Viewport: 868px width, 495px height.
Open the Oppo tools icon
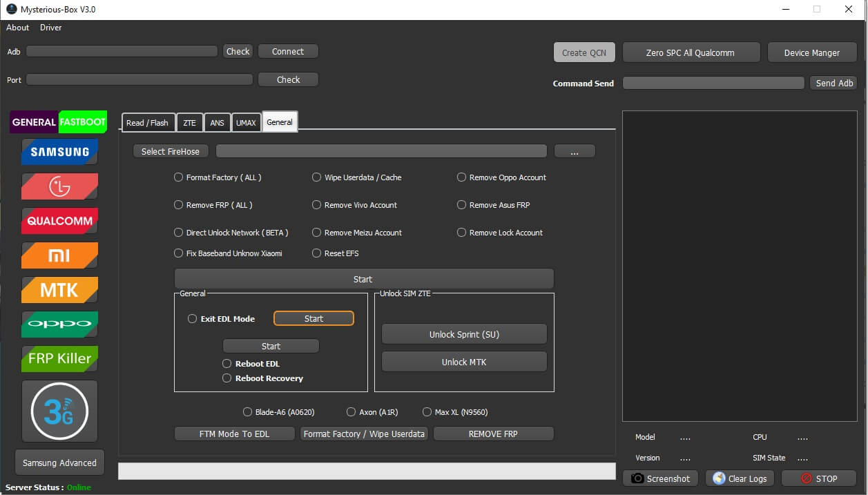[x=59, y=324]
